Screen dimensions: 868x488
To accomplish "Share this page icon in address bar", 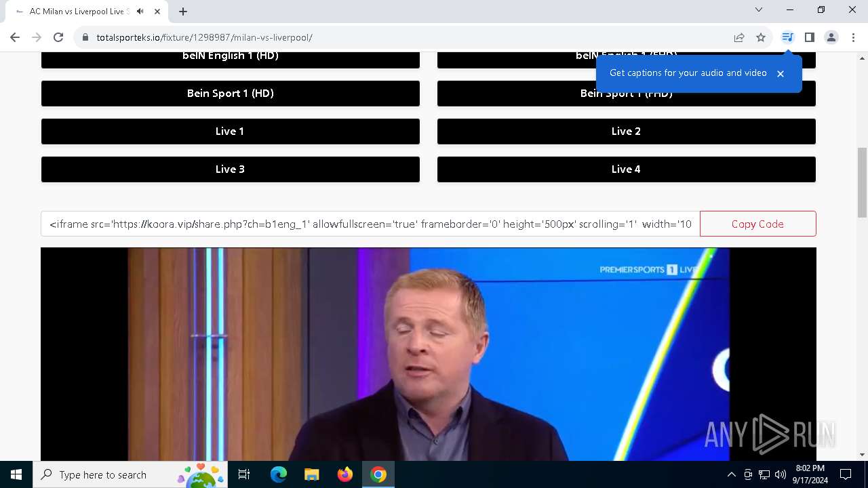I will tap(739, 37).
